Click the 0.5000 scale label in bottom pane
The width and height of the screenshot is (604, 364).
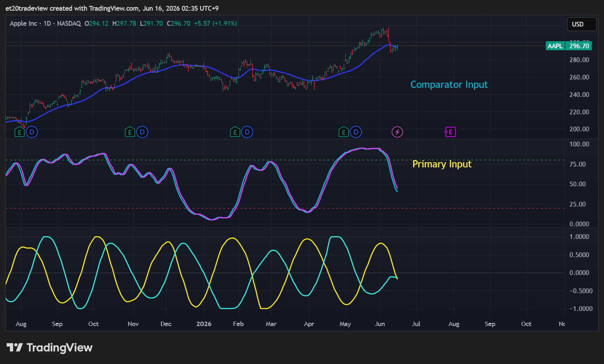[579, 255]
